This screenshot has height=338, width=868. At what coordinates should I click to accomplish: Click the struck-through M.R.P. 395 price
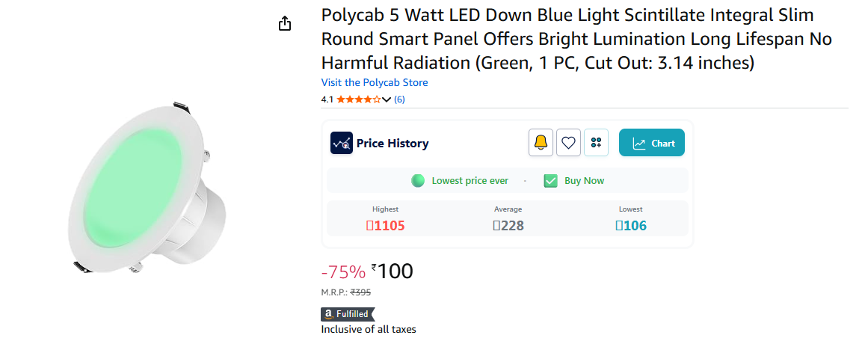click(360, 292)
